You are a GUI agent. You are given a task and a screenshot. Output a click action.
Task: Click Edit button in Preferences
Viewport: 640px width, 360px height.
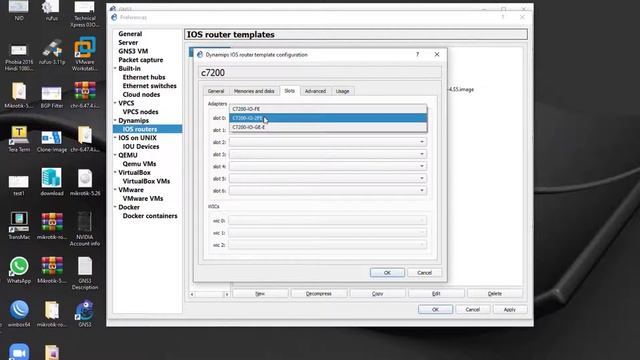[x=436, y=293]
